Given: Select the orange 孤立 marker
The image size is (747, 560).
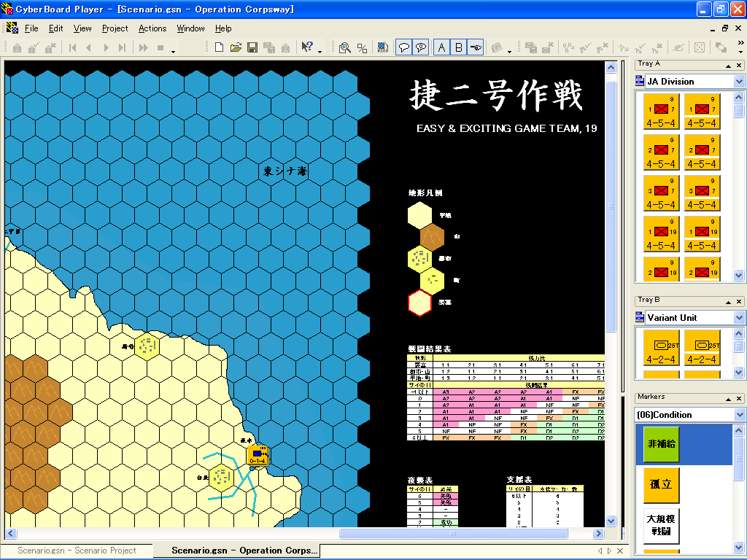Looking at the screenshot, I should click(x=662, y=485).
